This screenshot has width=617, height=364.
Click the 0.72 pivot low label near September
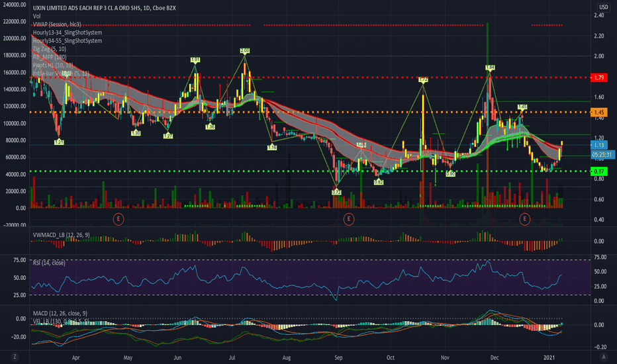[336, 192]
